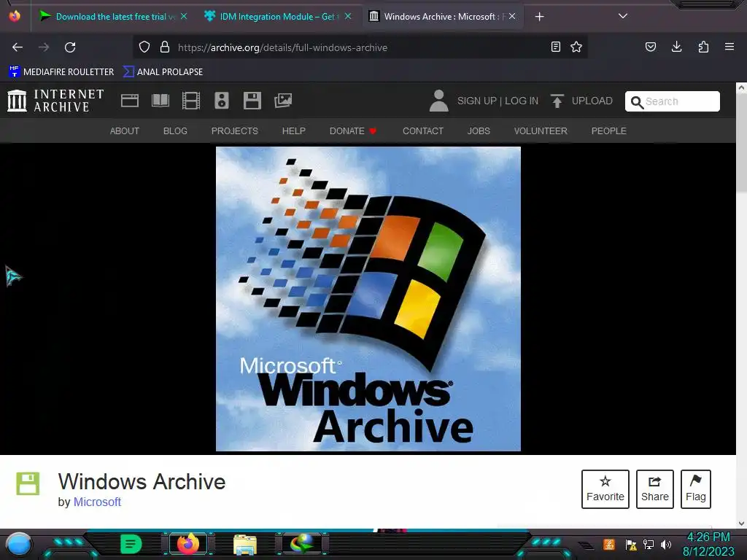Reload the page with the refresh icon
The image size is (747, 560).
pos(70,47)
